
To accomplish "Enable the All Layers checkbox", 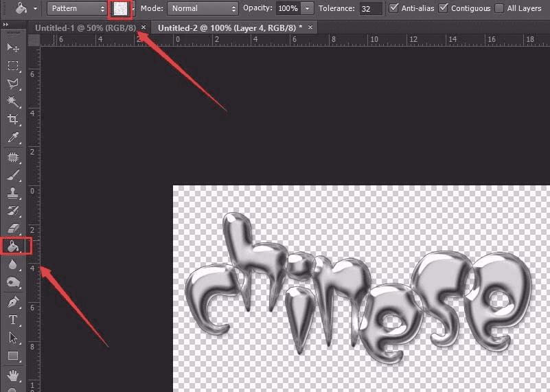I will (499, 8).
